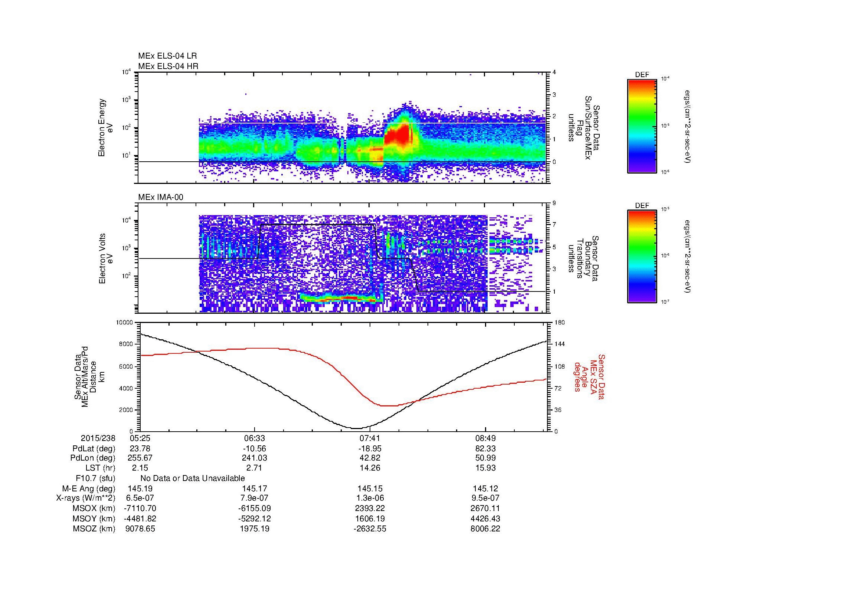The image size is (868, 613).
Task: Click the '10000' altitude axis tick label
Action: 124,323
